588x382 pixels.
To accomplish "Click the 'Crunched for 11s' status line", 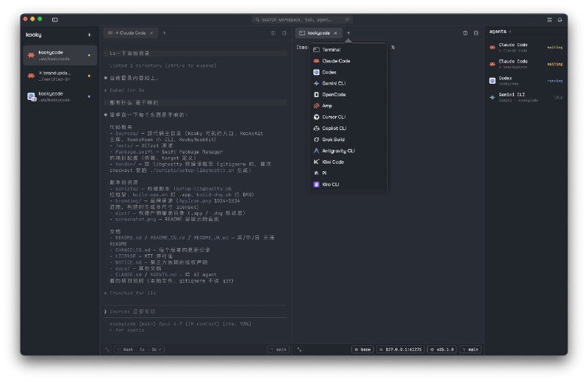I will (x=130, y=293).
